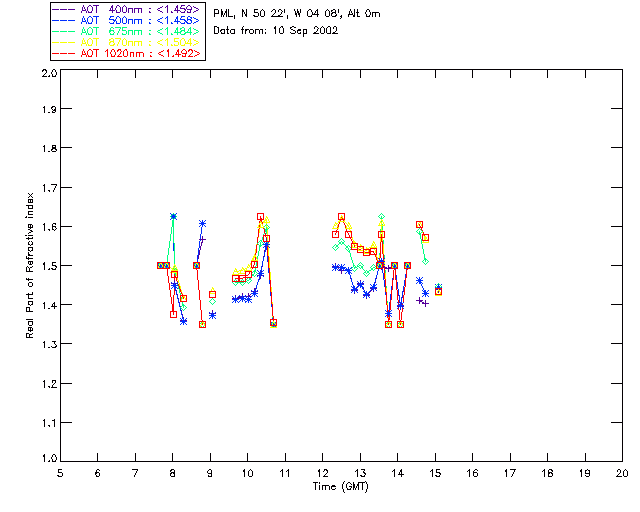Click the x-axis tick label 5

60,473
